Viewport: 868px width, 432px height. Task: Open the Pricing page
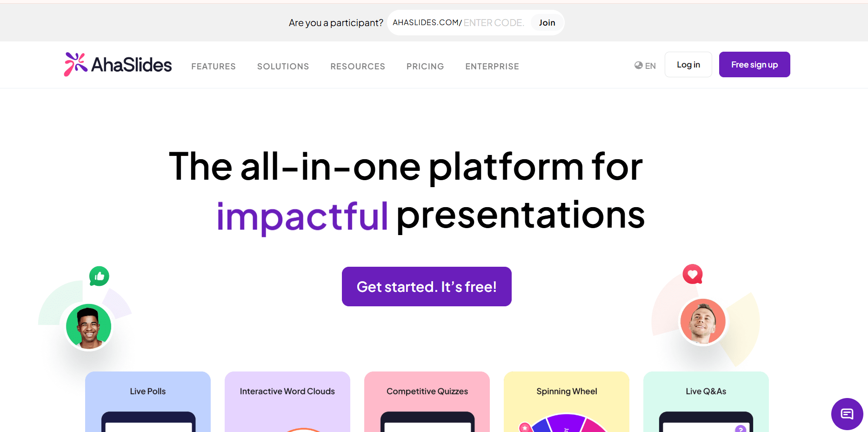[x=425, y=67]
